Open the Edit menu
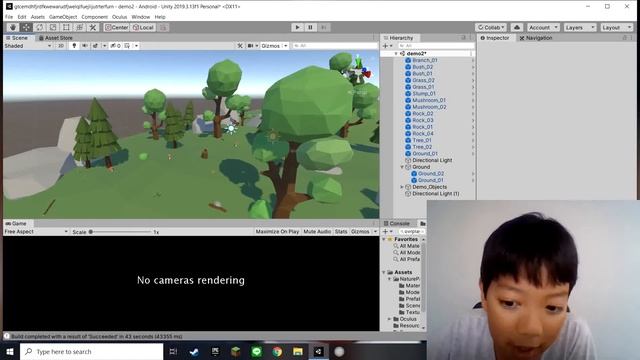Image resolution: width=640 pixels, height=360 pixels. click(x=22, y=17)
